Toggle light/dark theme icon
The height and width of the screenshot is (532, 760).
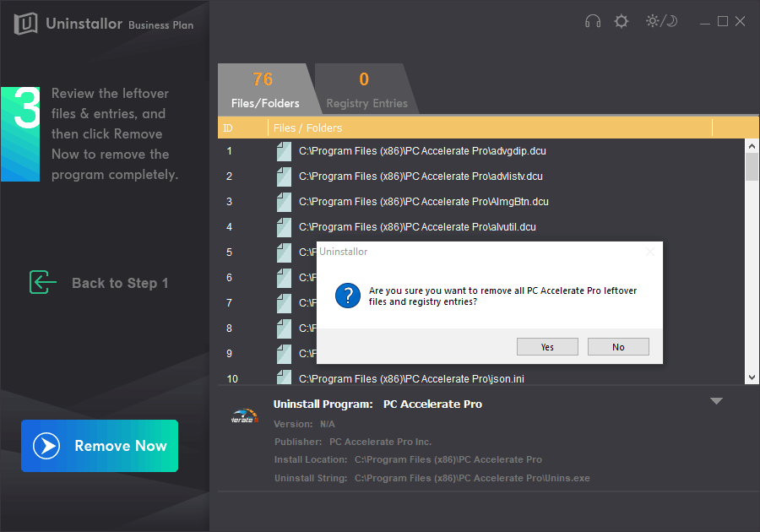[661, 21]
